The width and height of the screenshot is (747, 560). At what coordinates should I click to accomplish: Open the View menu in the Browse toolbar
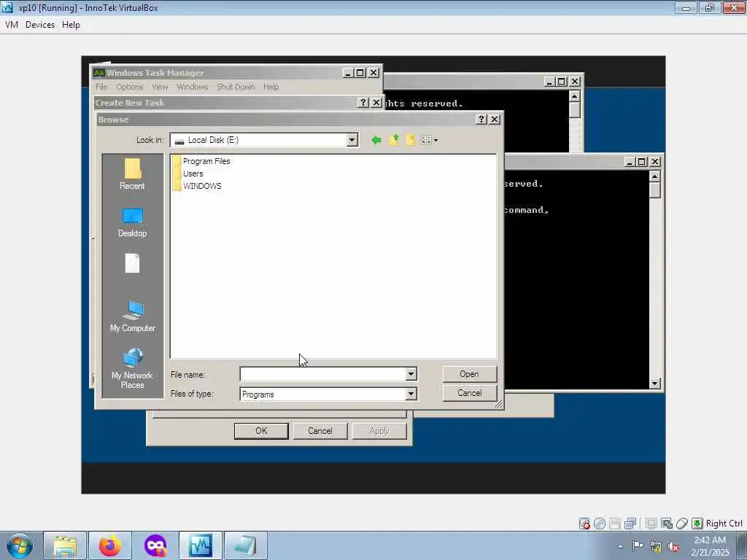tap(429, 140)
